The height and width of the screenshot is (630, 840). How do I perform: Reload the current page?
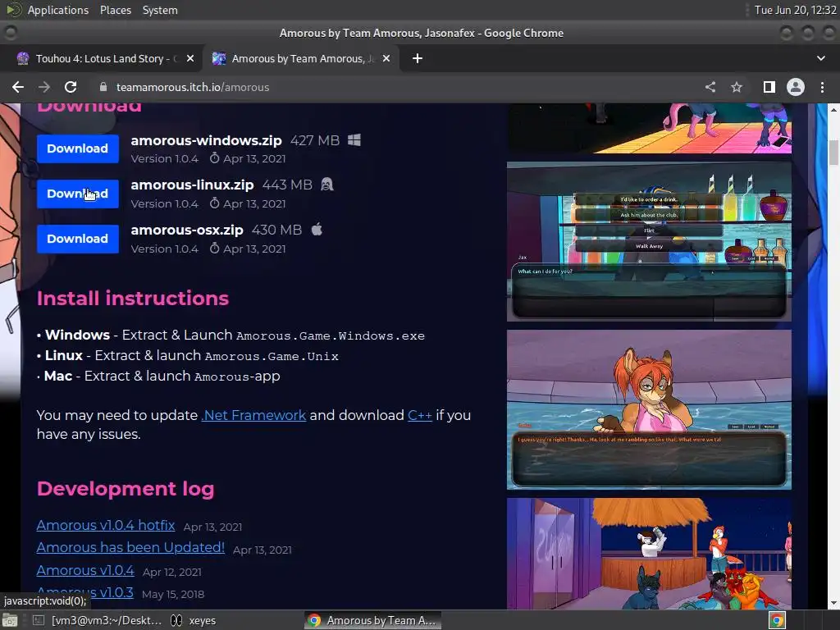coord(71,87)
